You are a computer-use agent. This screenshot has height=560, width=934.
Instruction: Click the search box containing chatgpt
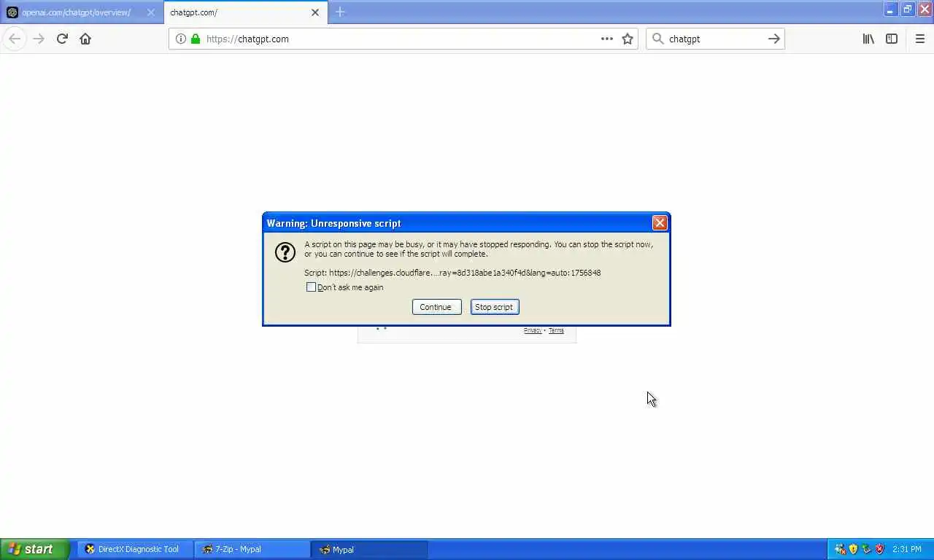715,39
